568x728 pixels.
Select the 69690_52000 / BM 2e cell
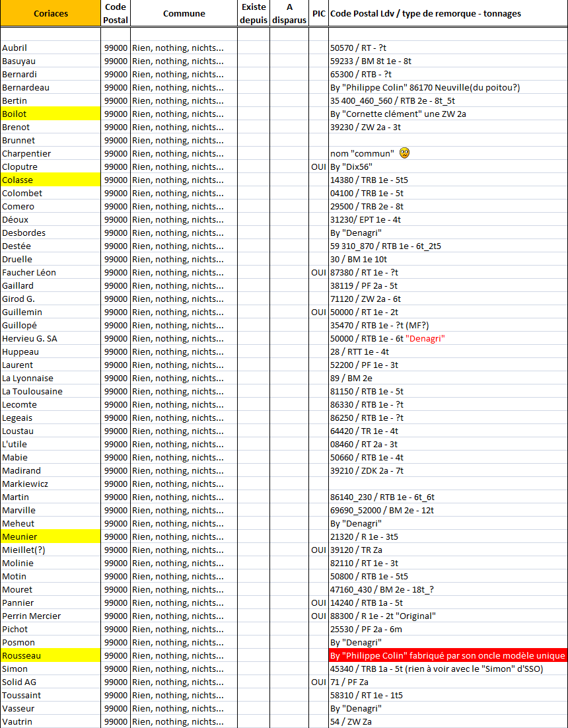point(448,510)
